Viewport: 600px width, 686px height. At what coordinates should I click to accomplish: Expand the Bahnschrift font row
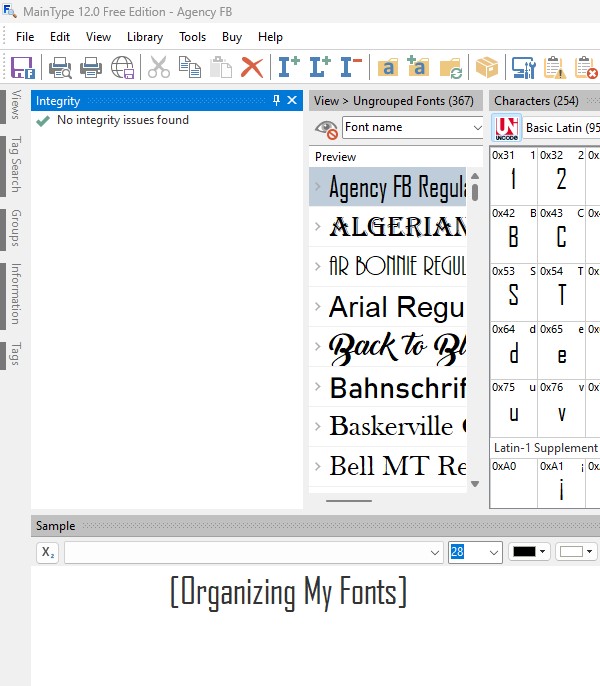[318, 386]
